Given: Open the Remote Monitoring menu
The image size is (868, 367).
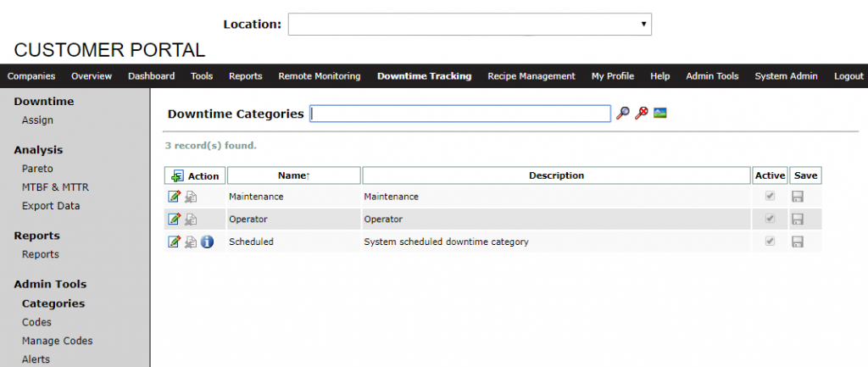Looking at the screenshot, I should pos(320,76).
